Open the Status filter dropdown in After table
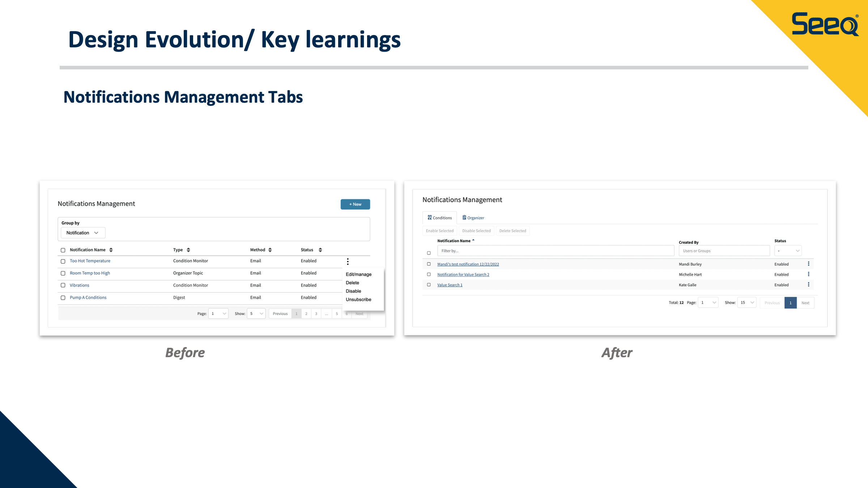 (788, 251)
